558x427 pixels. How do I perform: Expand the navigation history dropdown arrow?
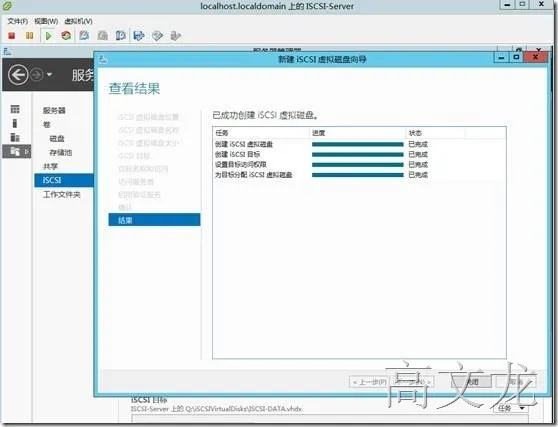[49, 75]
